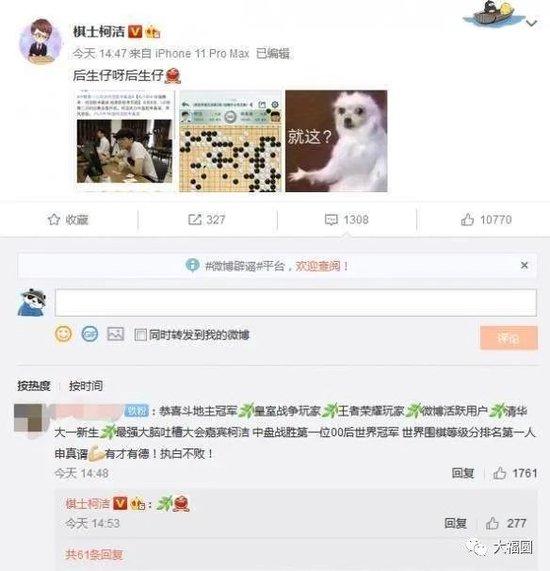Screen dimensions: 550x571
Task: Like 柯洁's reply with 277 likes
Action: (x=492, y=523)
